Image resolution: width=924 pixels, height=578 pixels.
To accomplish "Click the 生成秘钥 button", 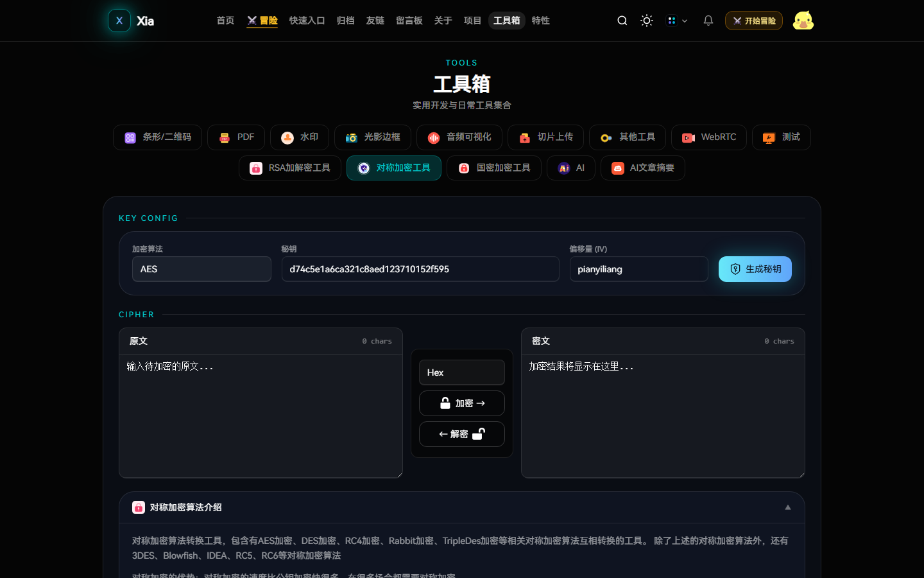I will [755, 269].
